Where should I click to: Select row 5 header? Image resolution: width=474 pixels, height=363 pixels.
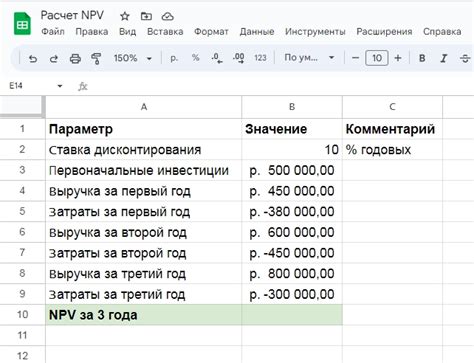point(22,211)
